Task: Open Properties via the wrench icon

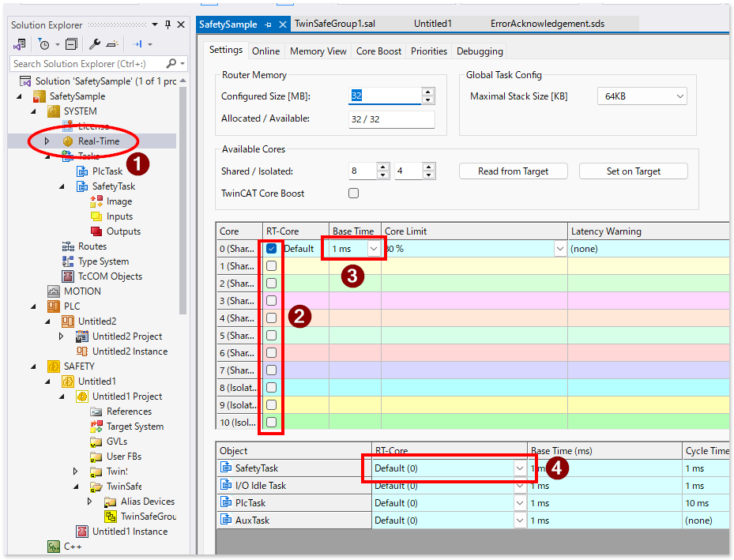Action: (x=94, y=44)
